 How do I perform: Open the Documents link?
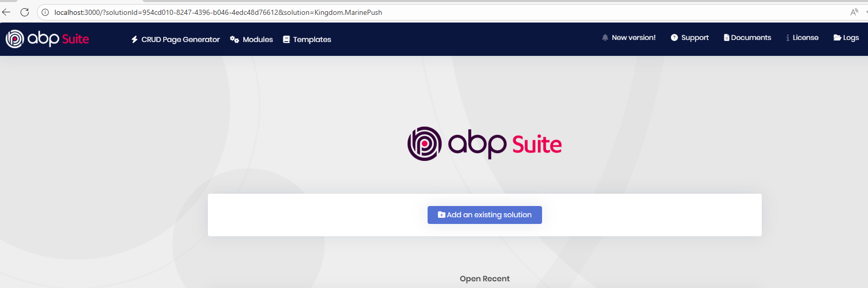click(x=747, y=37)
